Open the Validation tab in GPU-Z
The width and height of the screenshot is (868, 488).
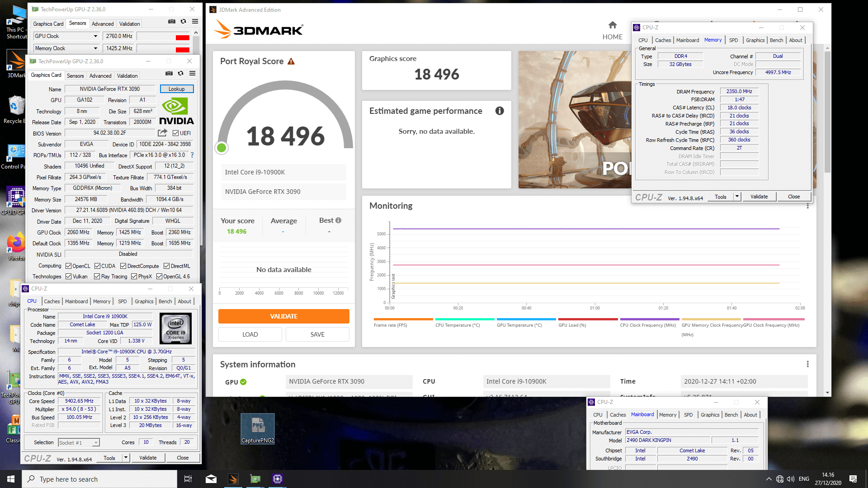[127, 76]
